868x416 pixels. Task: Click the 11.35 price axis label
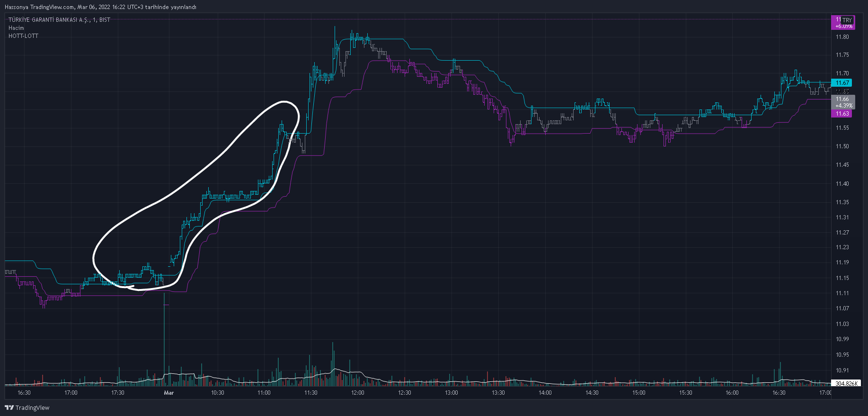[842, 202]
